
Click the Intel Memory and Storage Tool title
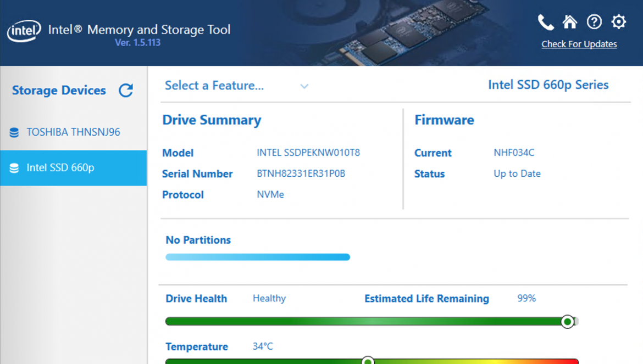[x=139, y=30]
